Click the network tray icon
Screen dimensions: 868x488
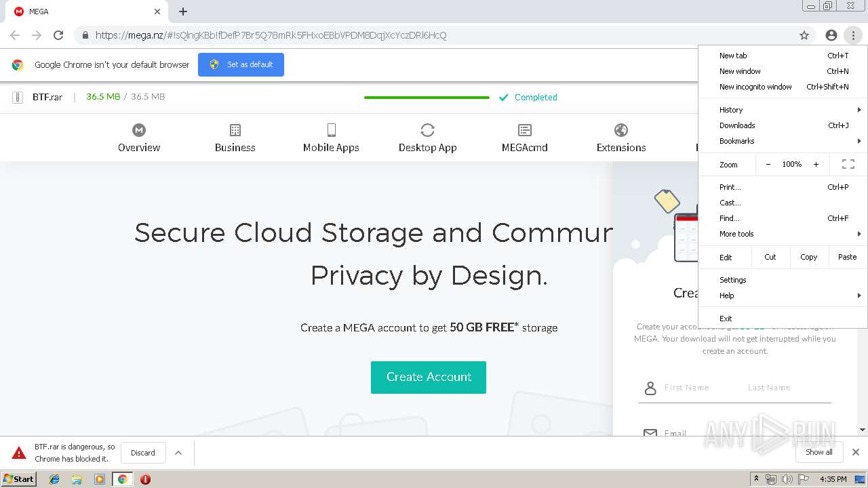click(771, 479)
